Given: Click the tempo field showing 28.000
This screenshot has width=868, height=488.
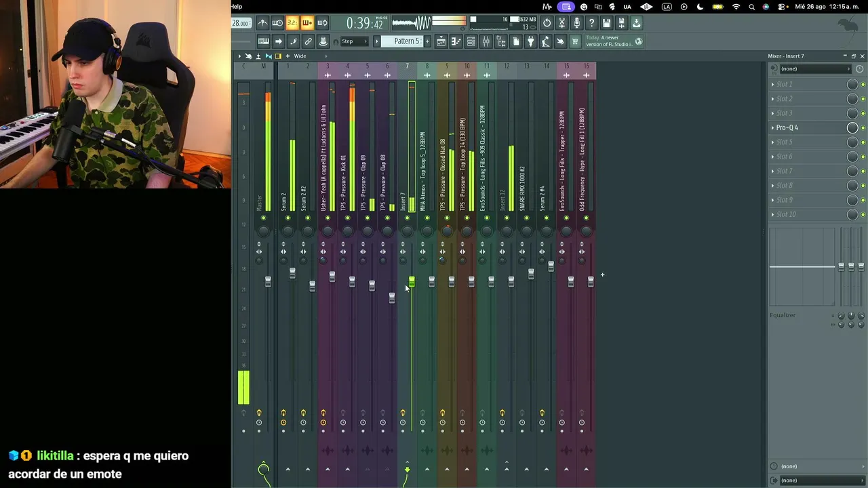Looking at the screenshot, I should [240, 23].
